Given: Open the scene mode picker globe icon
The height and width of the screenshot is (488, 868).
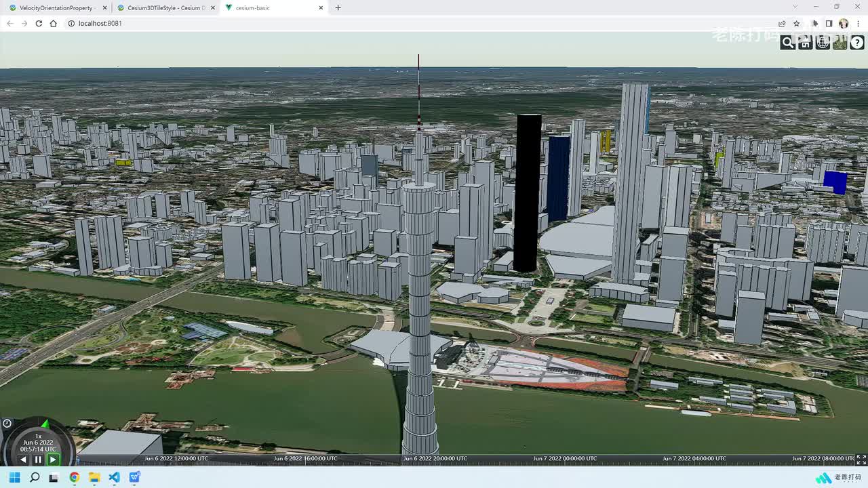Looking at the screenshot, I should click(823, 43).
